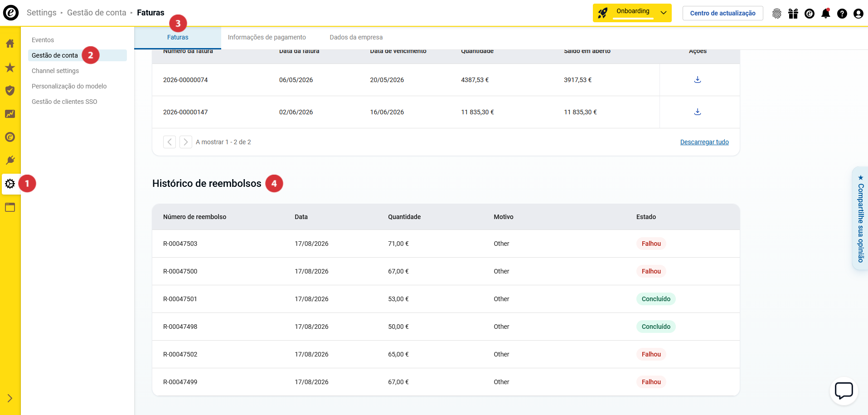Click the 11 835,30 € open balance
The image size is (868, 415).
[x=580, y=112]
